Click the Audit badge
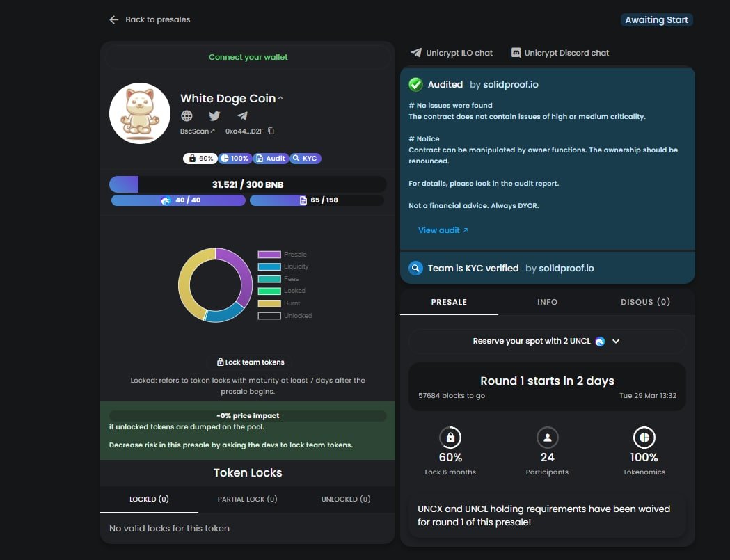 271,159
